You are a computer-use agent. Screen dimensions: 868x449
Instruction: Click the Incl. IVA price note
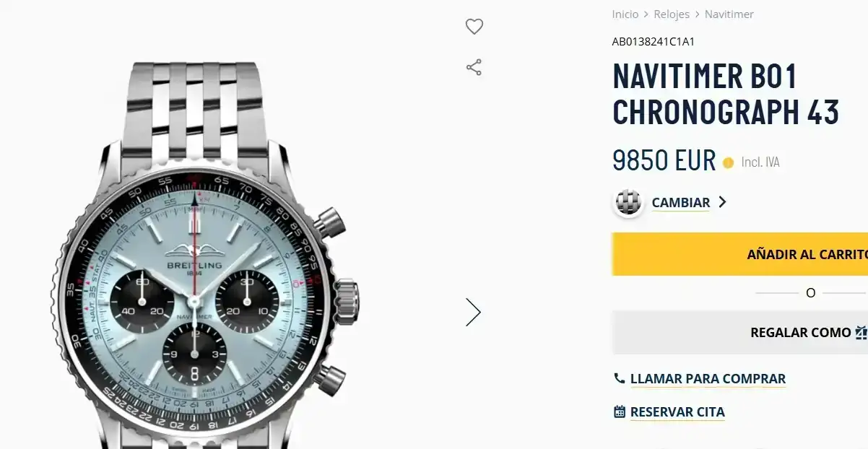pyautogui.click(x=760, y=162)
